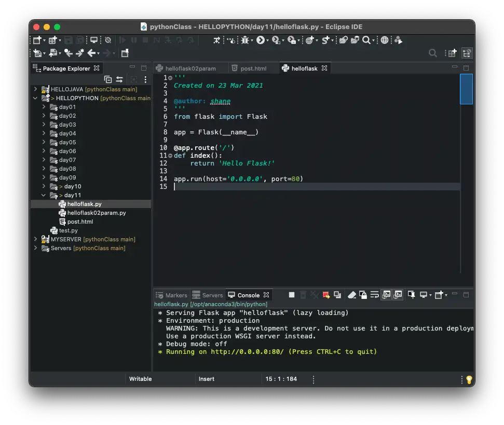The width and height of the screenshot is (504, 425).
Task: Click the Package Explorer view menu dots
Action: [x=145, y=79]
